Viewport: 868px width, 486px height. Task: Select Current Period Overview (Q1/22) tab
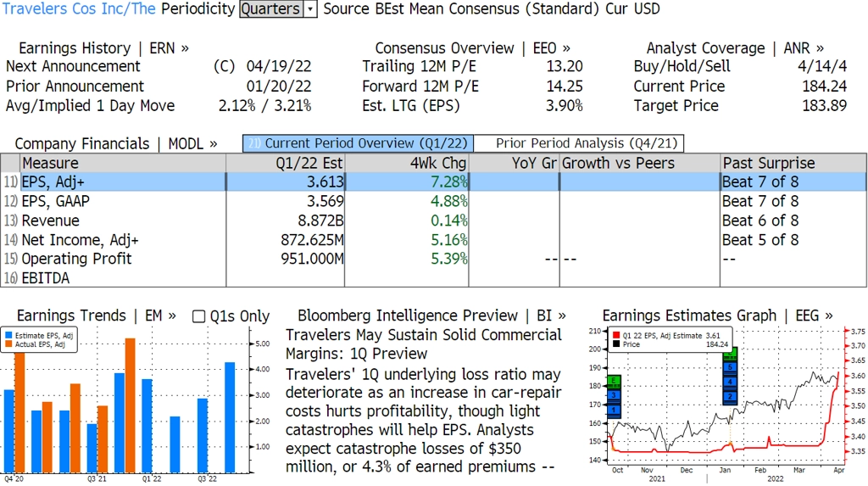(x=359, y=143)
